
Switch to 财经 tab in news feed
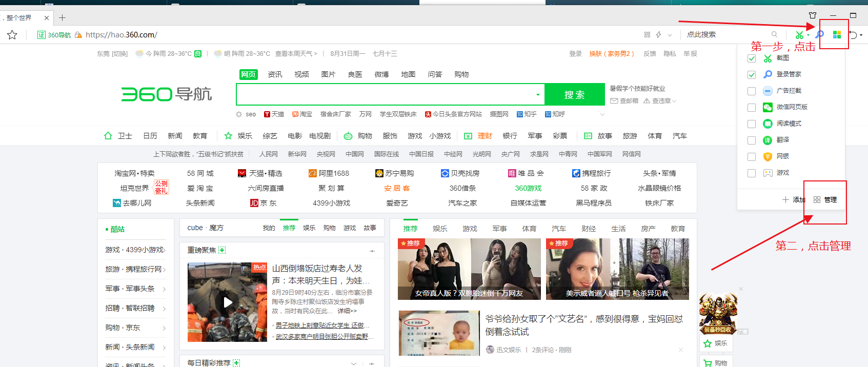[x=589, y=229]
